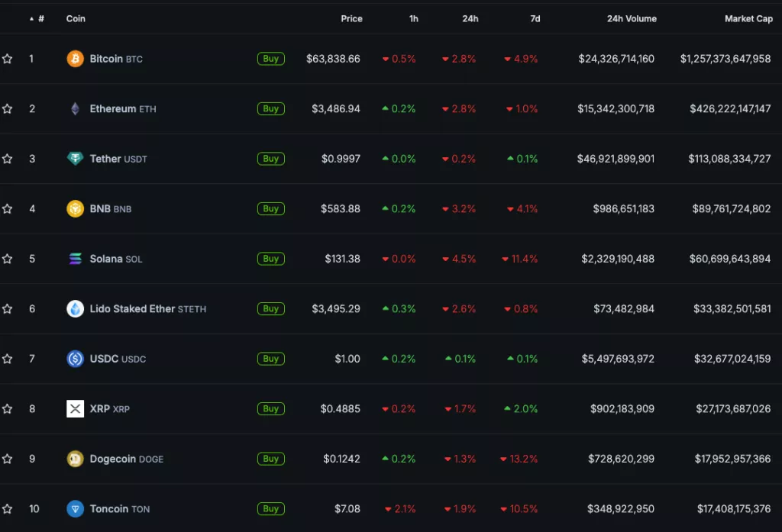Click the Toncoin blue logo icon

pyautogui.click(x=76, y=508)
